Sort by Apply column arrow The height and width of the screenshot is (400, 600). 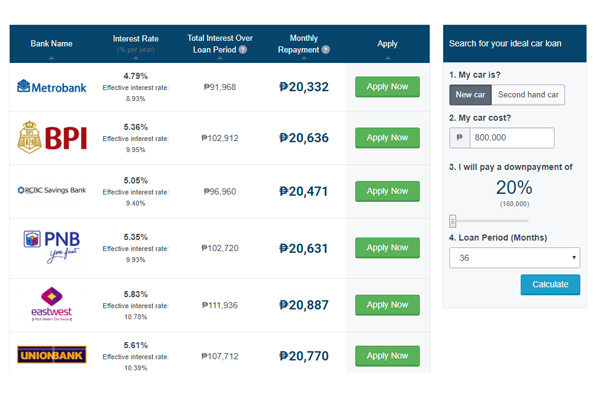[x=388, y=58]
